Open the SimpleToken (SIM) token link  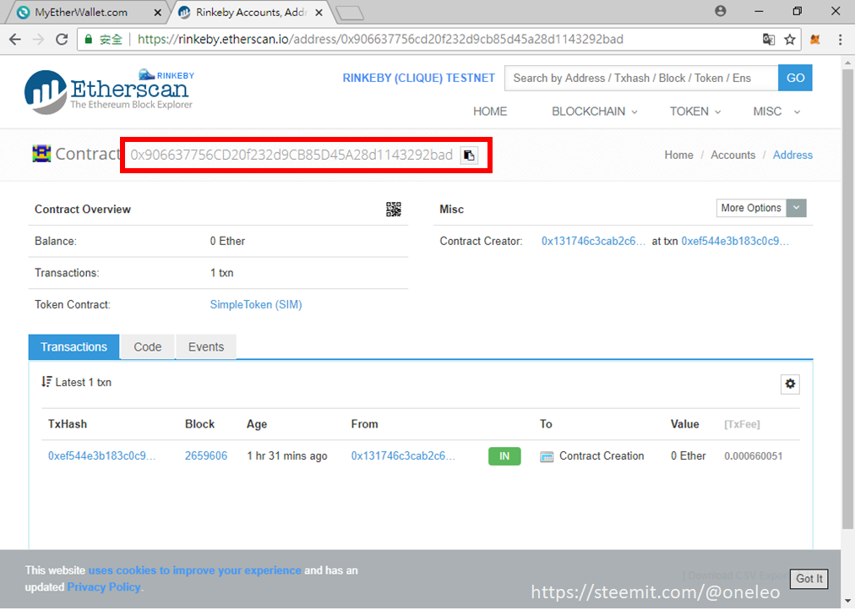256,305
